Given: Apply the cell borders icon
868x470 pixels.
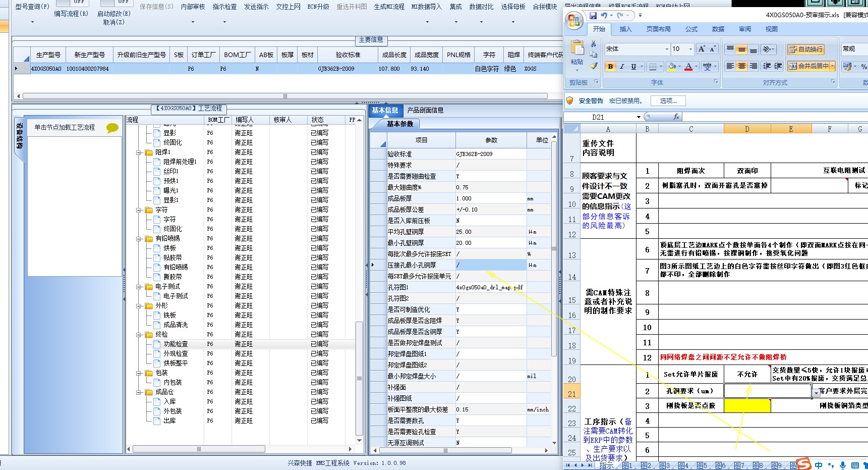Looking at the screenshot, I should [x=653, y=67].
